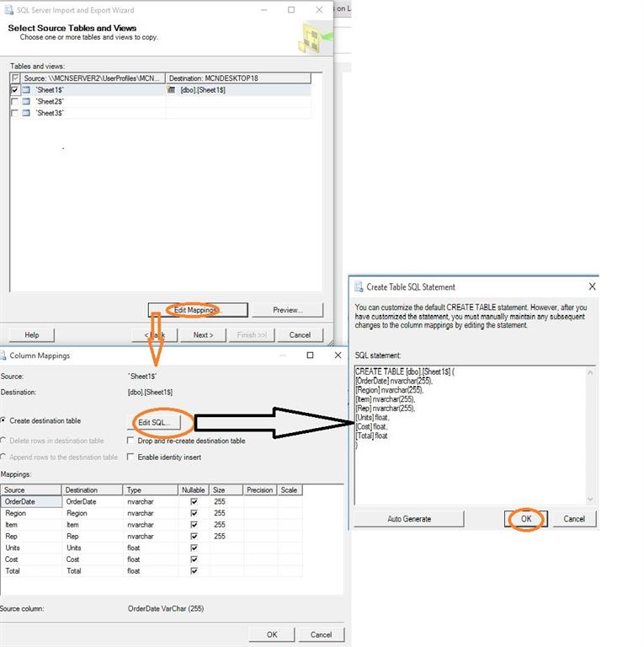The width and height of the screenshot is (644, 647).
Task: Enable identity insert checkbox
Action: (x=130, y=457)
